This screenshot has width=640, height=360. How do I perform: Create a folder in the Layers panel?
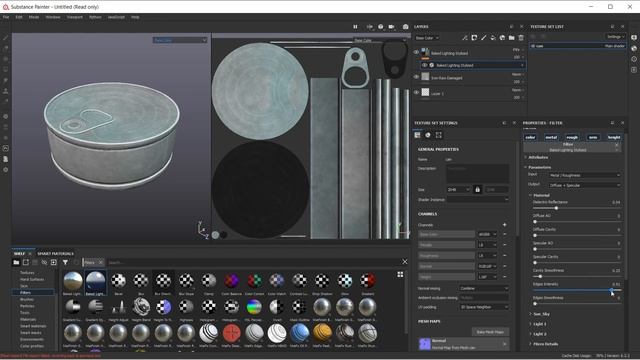pos(511,38)
